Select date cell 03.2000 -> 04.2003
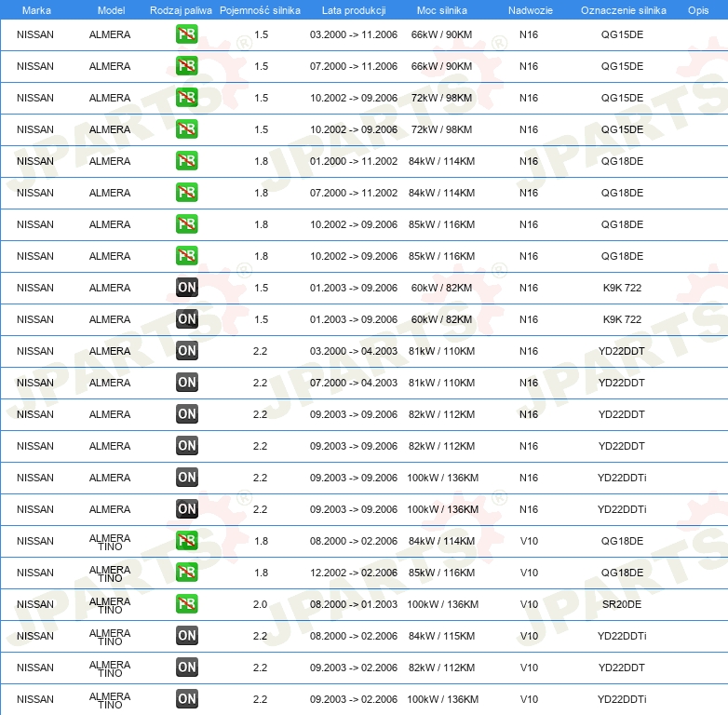 354,351
